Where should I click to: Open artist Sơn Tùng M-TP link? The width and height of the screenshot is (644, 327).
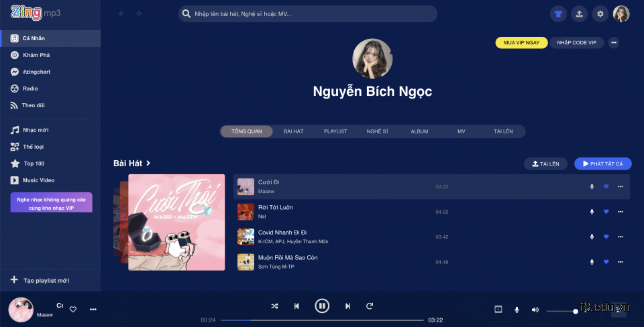[x=276, y=267]
